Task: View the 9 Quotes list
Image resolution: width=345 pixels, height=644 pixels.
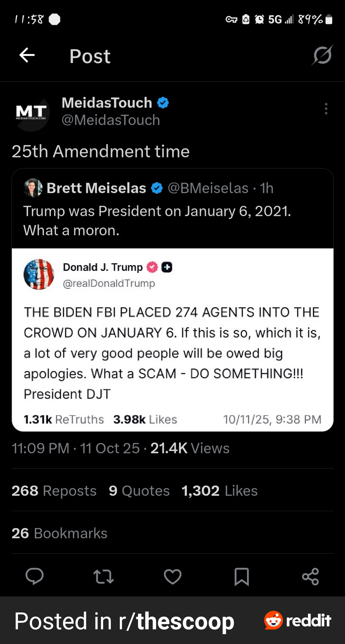Action: point(139,491)
